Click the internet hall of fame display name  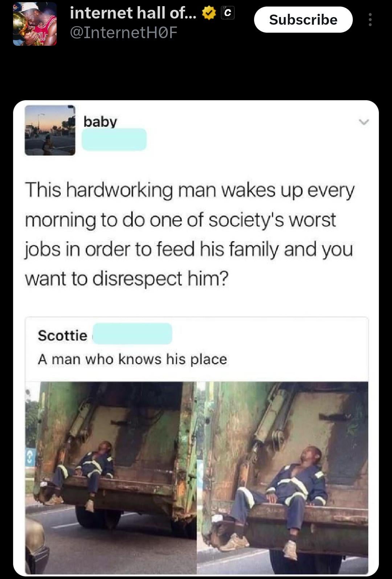click(133, 13)
